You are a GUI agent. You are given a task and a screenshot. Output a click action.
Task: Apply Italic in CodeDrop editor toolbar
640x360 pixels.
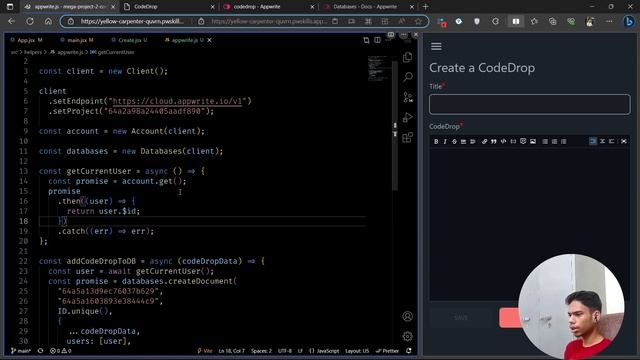(x=445, y=142)
